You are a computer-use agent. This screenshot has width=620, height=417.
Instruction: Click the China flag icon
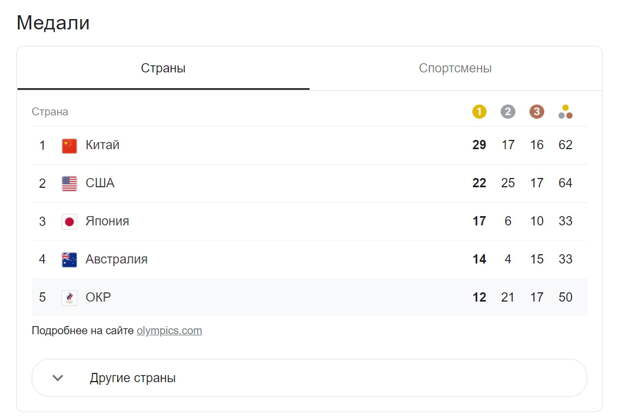70,145
